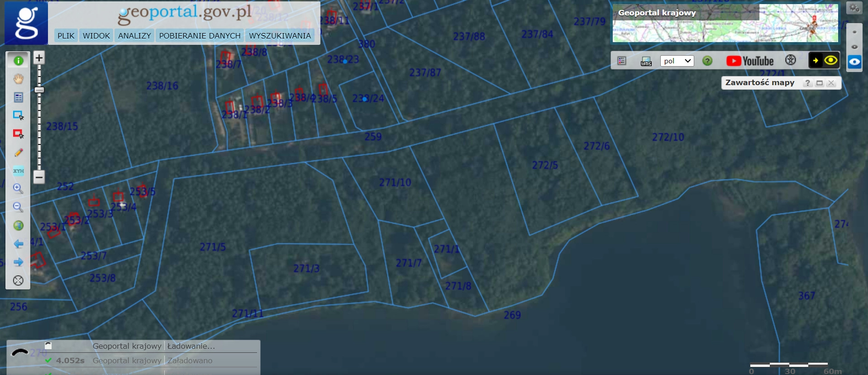
Task: Click the blue rectangle selection tool
Action: click(x=18, y=115)
